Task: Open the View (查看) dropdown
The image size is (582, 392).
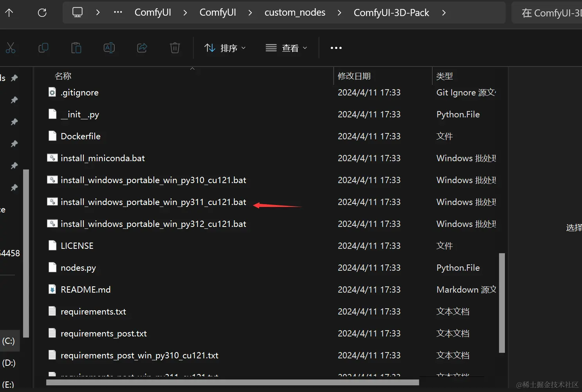Action: [x=286, y=48]
